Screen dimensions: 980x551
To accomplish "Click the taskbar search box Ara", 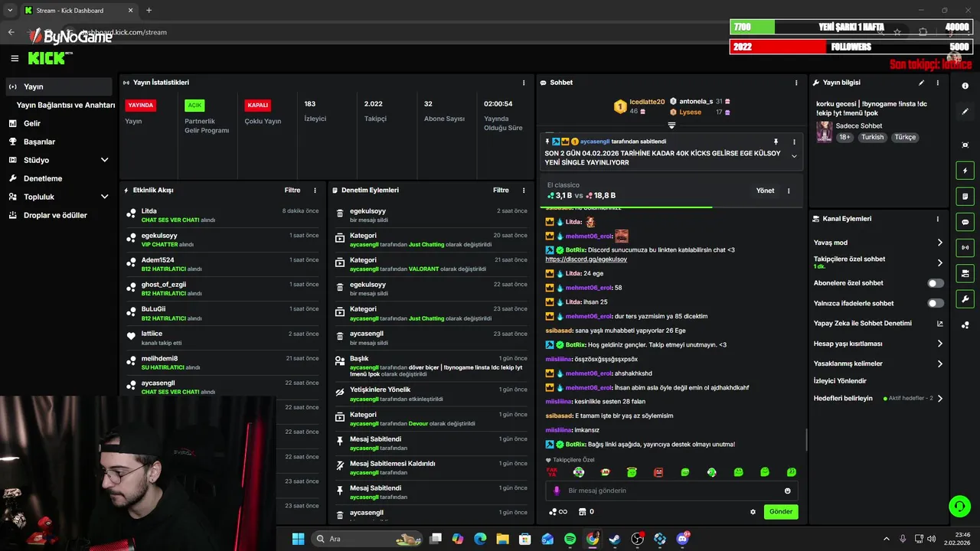I will [x=368, y=539].
